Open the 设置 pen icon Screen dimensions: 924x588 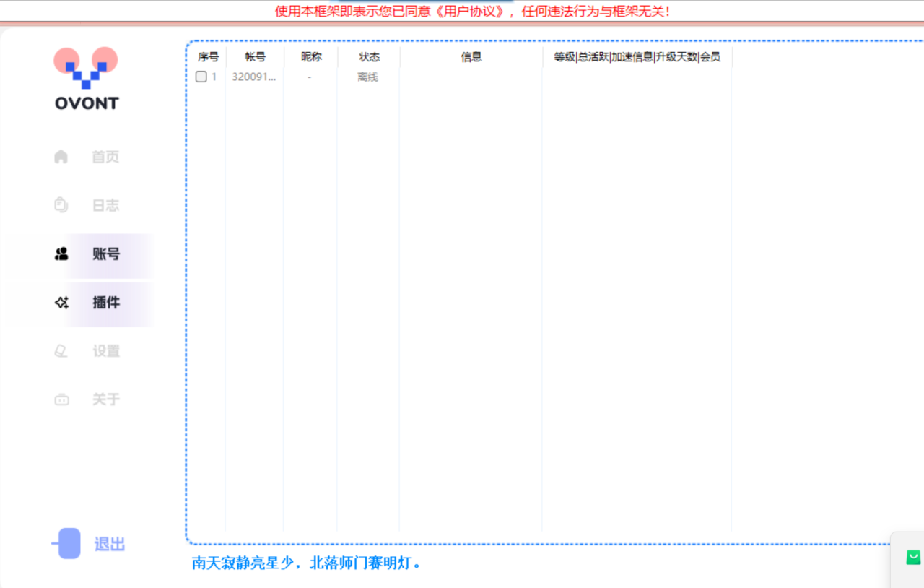(x=61, y=350)
